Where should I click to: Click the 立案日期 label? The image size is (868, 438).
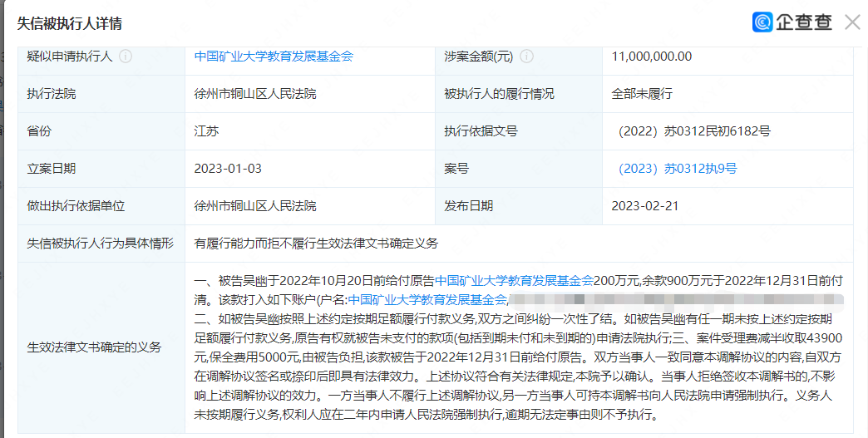tap(51, 169)
